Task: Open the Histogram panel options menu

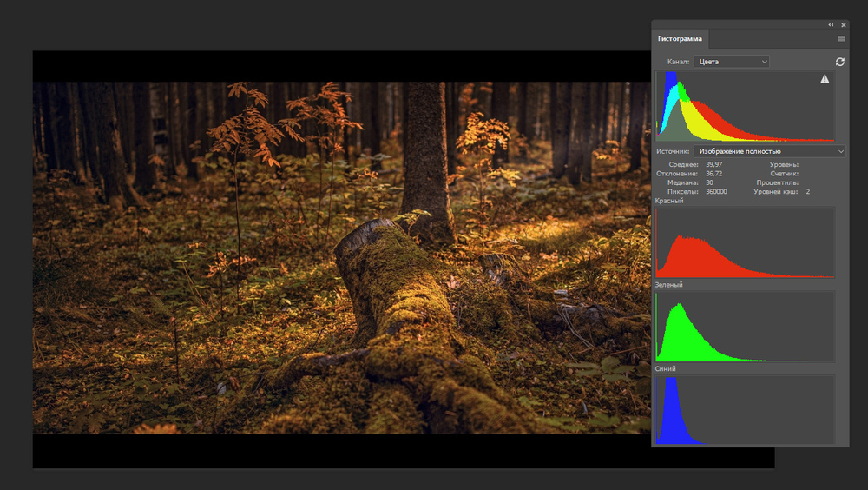Action: [x=841, y=39]
